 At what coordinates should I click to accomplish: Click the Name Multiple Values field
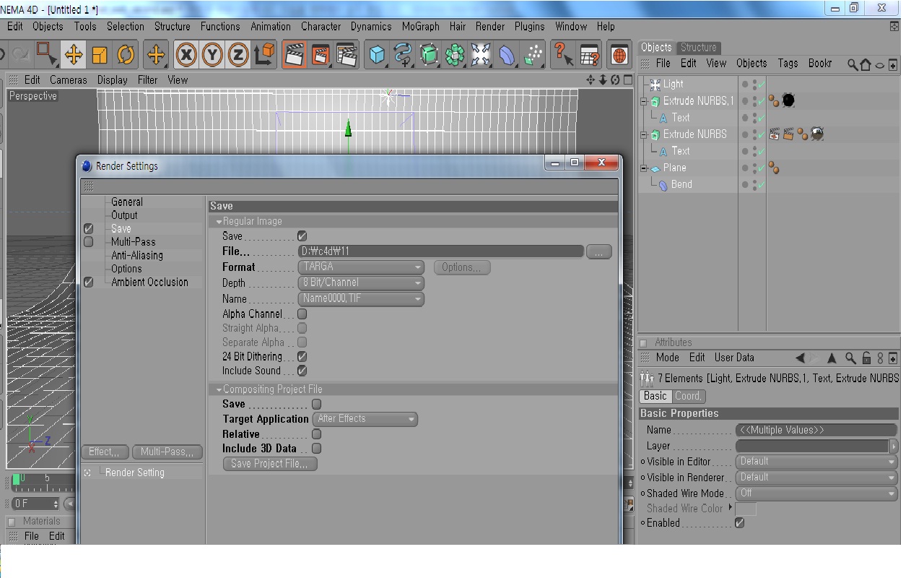(x=816, y=431)
